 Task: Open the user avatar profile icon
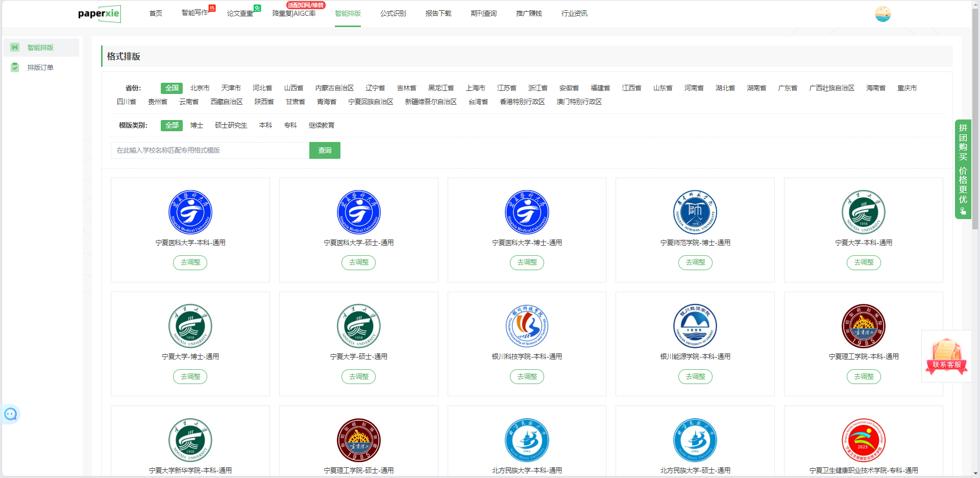pyautogui.click(x=883, y=14)
